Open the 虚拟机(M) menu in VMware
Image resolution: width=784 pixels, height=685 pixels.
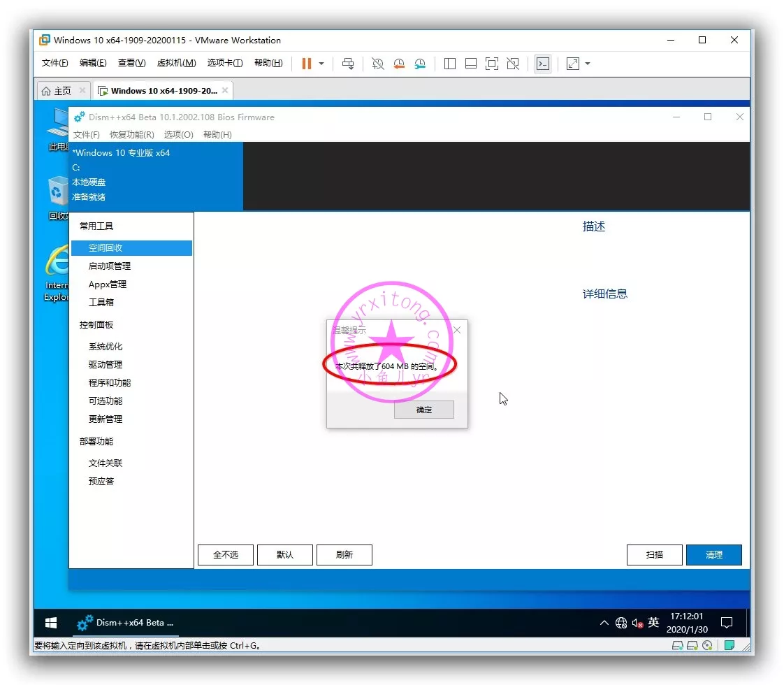(x=176, y=63)
